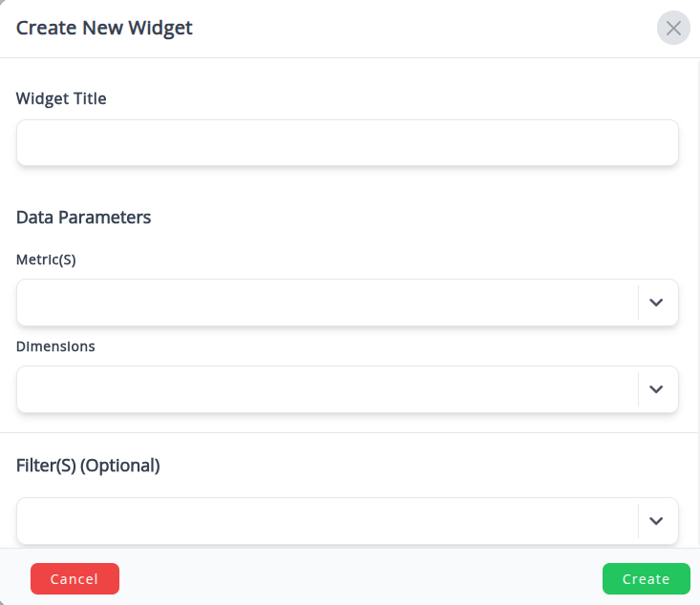Image resolution: width=700 pixels, height=605 pixels.
Task: Click inside the Dimensions selection box
Action: [x=325, y=389]
